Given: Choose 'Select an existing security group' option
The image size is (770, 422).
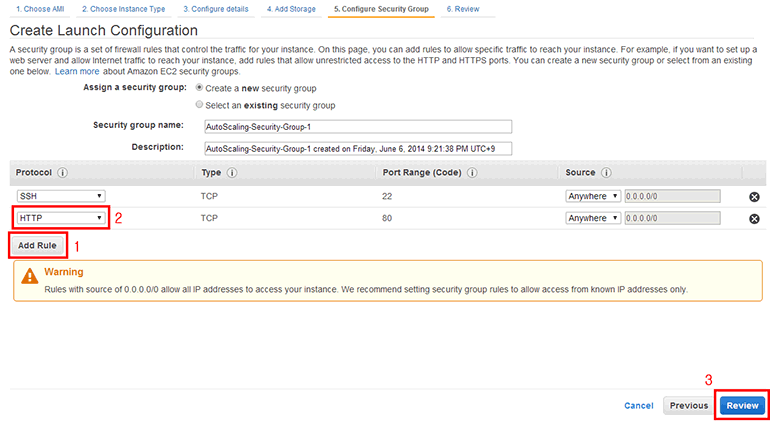Looking at the screenshot, I should click(200, 105).
